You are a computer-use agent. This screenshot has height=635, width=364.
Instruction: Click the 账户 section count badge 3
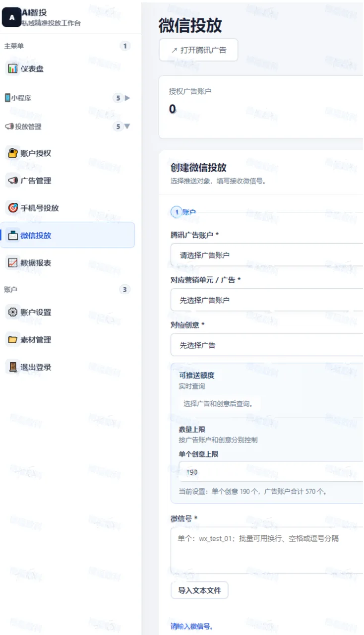pyautogui.click(x=125, y=289)
